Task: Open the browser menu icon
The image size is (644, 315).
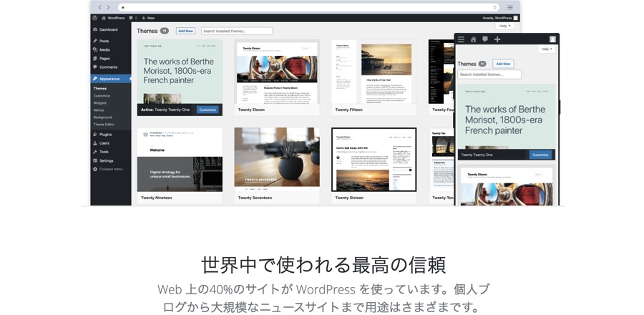Action: pos(510,7)
